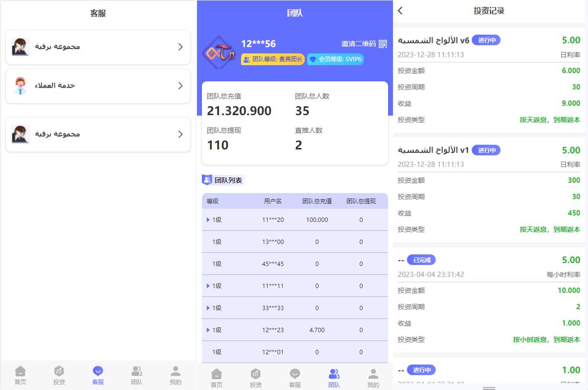Tap the QR code icon beside 邀请二维码
The image size is (588, 390).
383,44
